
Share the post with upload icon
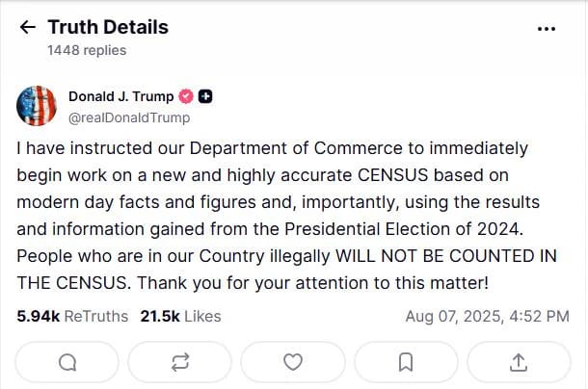(x=519, y=362)
